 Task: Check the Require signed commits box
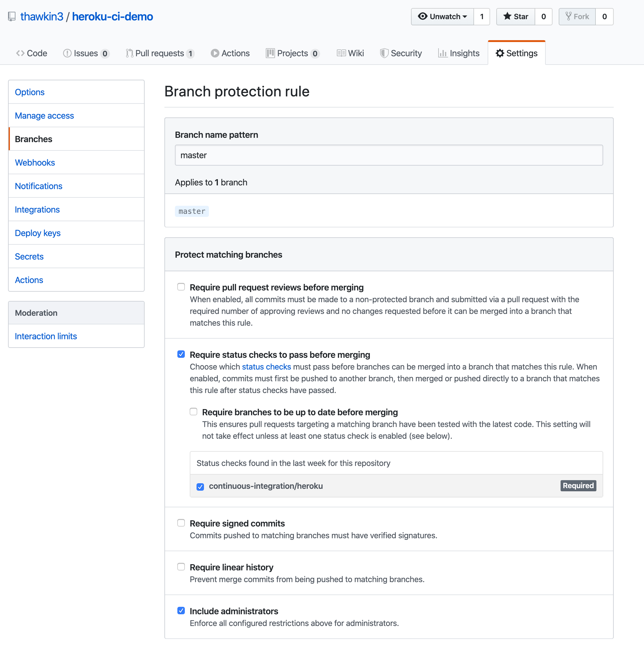click(181, 523)
